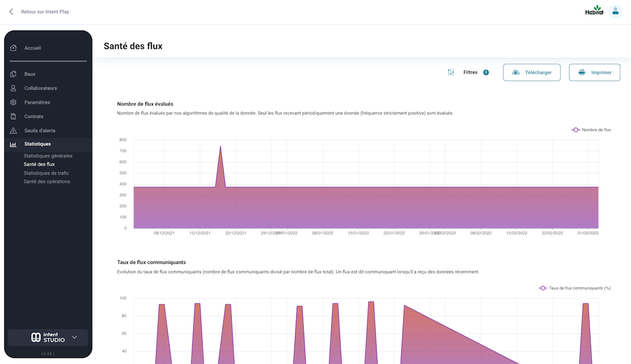This screenshot has height=364, width=631.
Task: Click the Accueil home icon
Action: pos(13,48)
